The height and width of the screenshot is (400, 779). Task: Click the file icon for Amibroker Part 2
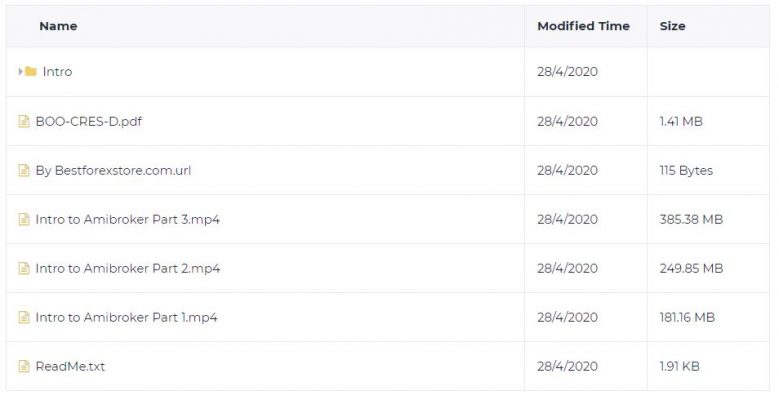pos(24,268)
